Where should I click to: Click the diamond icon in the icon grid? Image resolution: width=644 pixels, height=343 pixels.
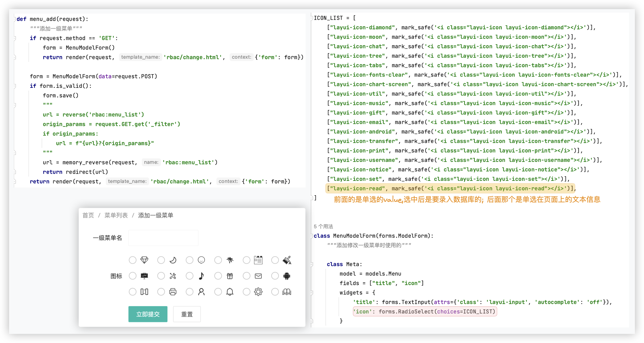point(144,260)
